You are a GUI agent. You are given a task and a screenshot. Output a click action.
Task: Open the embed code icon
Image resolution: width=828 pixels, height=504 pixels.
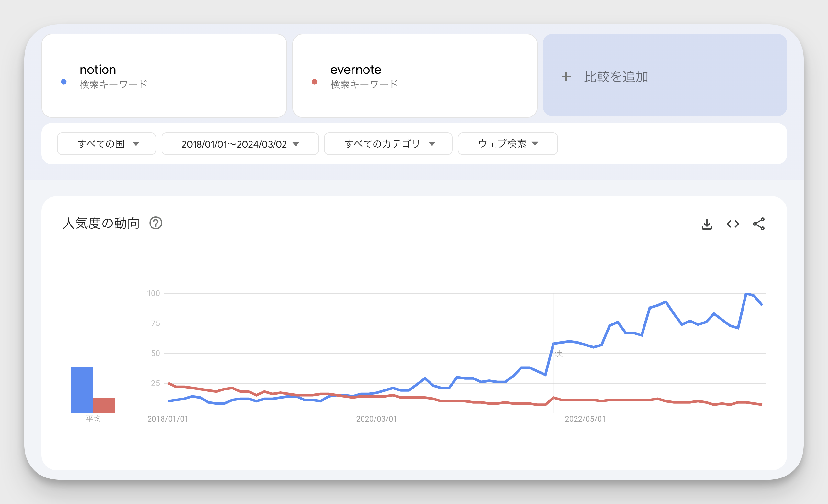coord(733,224)
